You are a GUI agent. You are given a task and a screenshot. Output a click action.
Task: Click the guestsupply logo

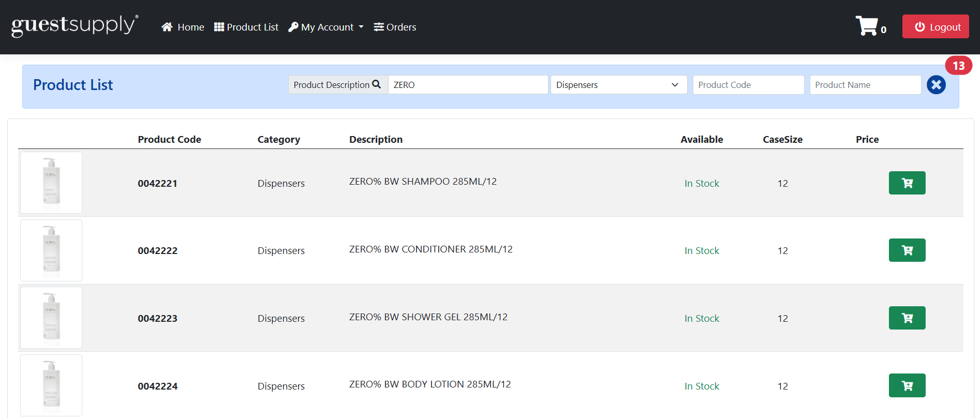tap(75, 26)
